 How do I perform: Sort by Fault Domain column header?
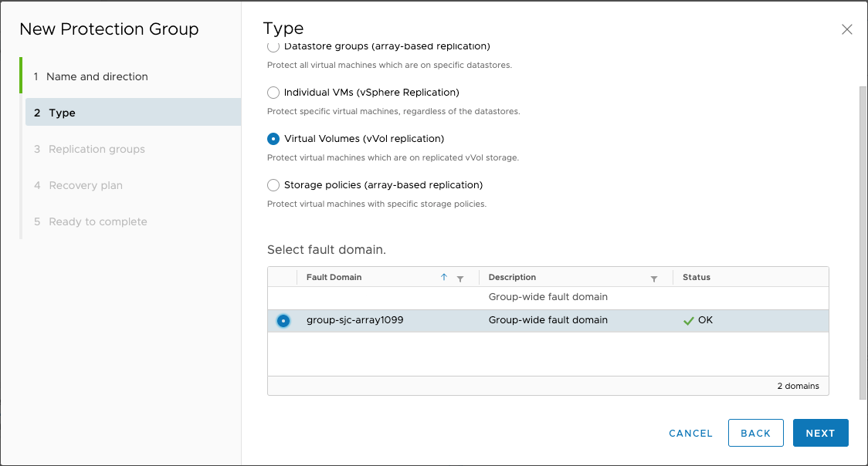click(334, 277)
